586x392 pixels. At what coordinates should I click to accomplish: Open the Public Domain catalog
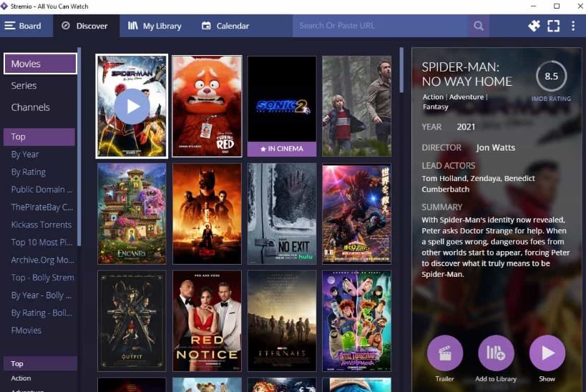click(41, 190)
